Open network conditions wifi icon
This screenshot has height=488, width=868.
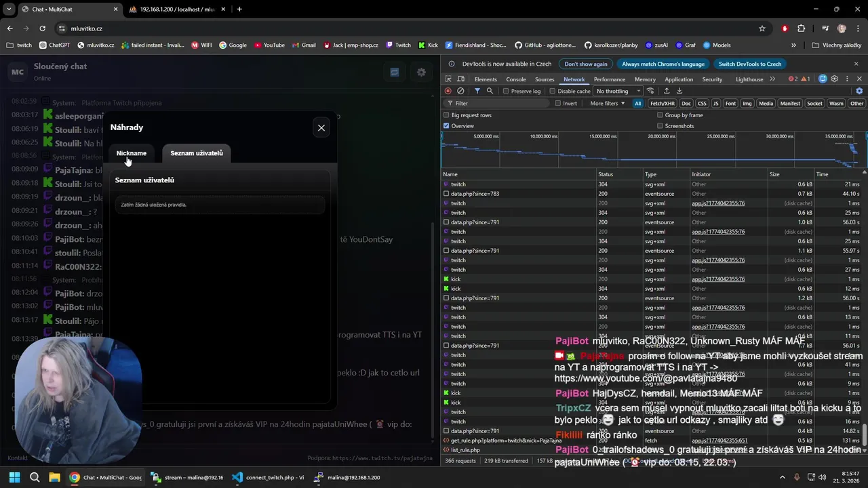click(651, 91)
